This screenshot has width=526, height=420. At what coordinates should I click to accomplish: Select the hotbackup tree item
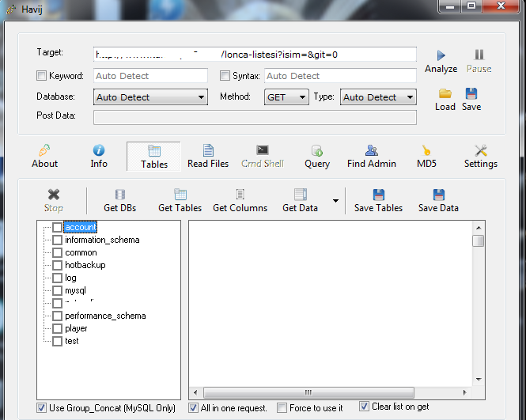85,265
